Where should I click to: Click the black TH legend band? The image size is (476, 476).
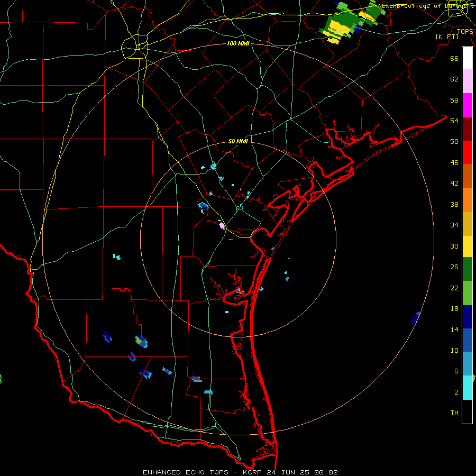point(467,411)
